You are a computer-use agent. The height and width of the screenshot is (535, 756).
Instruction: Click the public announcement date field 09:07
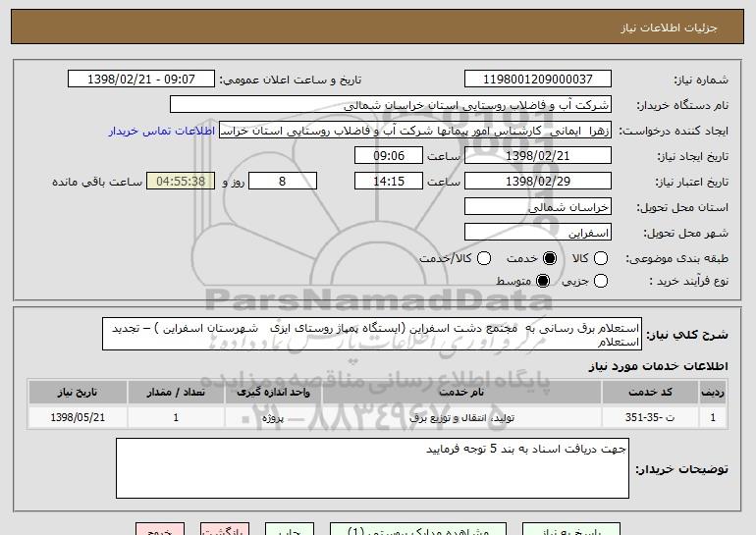(141, 80)
